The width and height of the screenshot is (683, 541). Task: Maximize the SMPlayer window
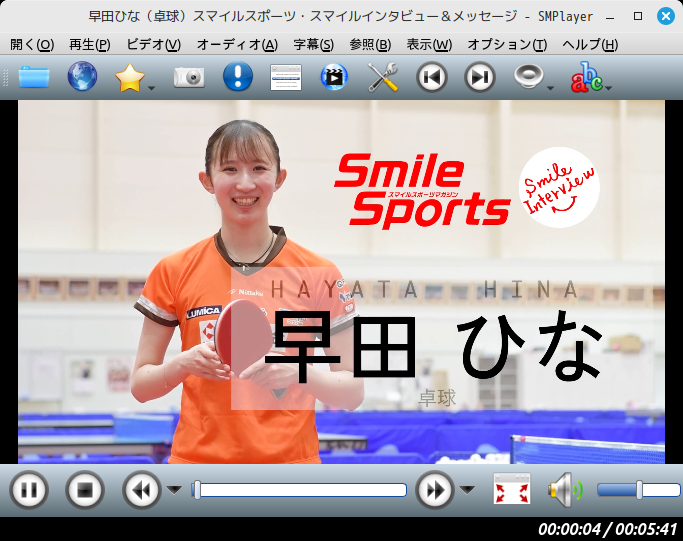pyautogui.click(x=638, y=17)
